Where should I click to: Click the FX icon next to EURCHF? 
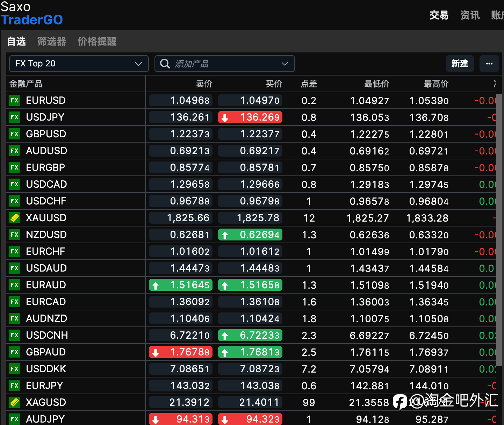coord(15,251)
